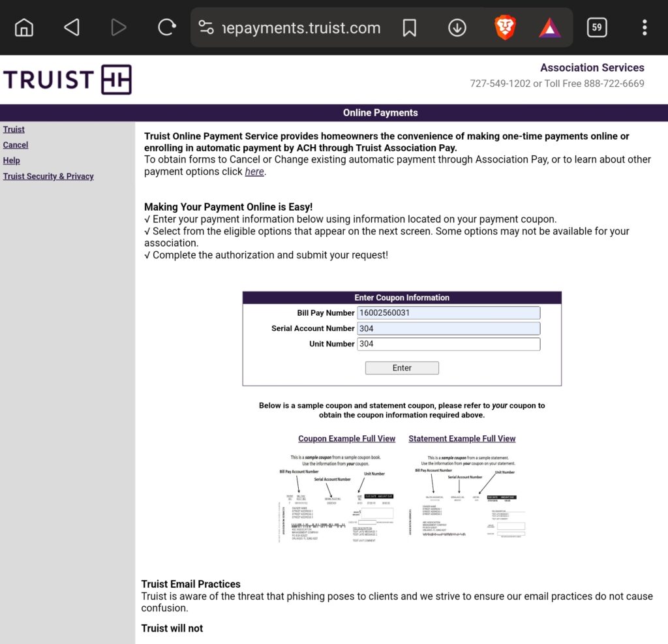Open Brave Shields lion icon
668x644 pixels.
[505, 27]
